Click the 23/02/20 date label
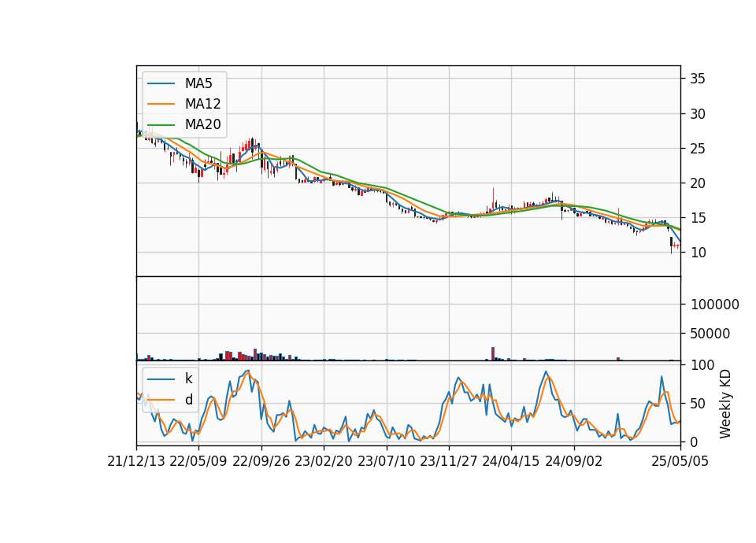Image resolution: width=756 pixels, height=543 pixels. [x=324, y=461]
